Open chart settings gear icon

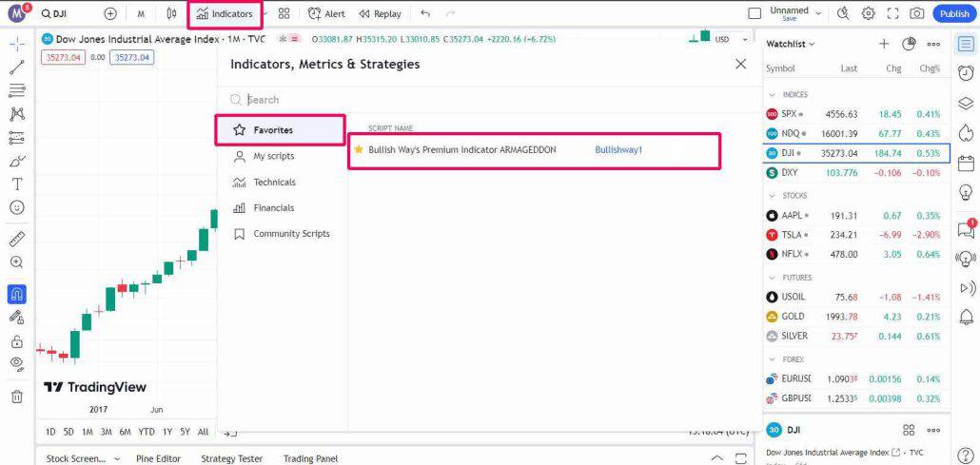[868, 13]
